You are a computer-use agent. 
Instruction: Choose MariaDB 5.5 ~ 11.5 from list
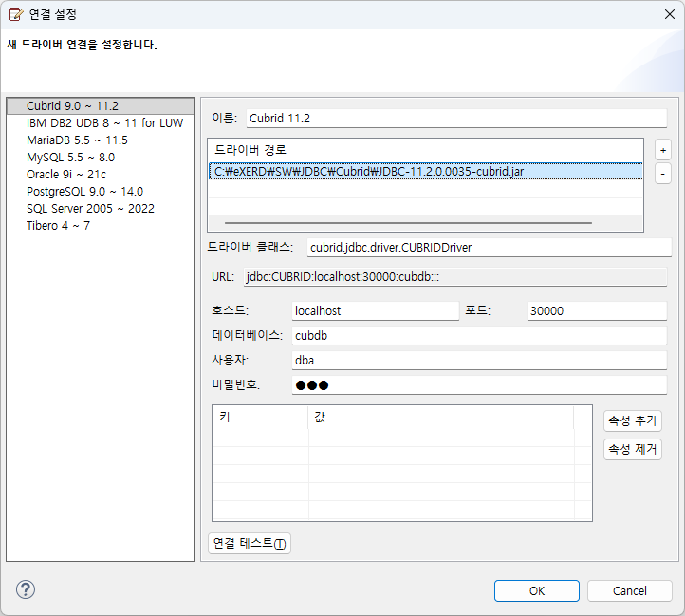tap(77, 140)
